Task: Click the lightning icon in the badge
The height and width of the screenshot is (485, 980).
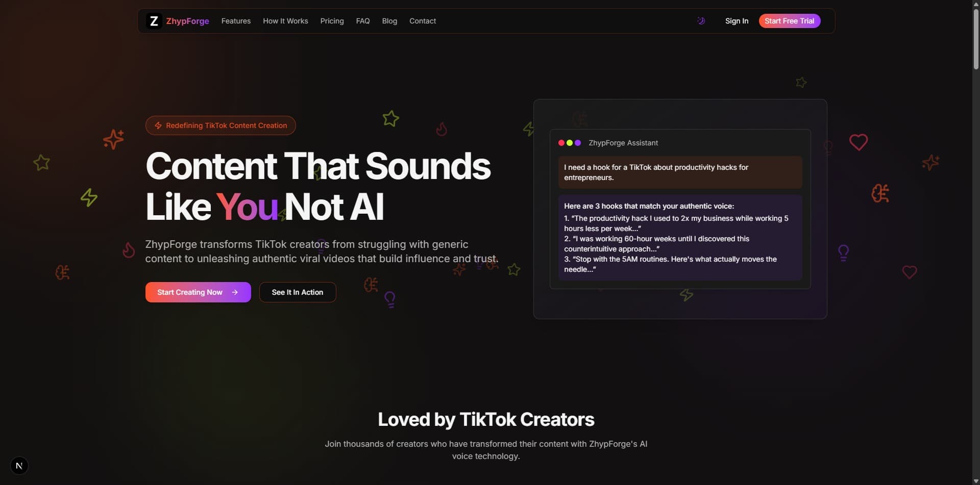Action: pyautogui.click(x=158, y=125)
